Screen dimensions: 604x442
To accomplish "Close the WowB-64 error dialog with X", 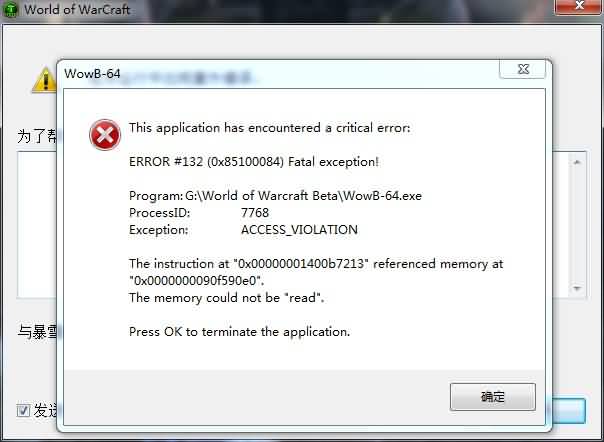I will 523,69.
